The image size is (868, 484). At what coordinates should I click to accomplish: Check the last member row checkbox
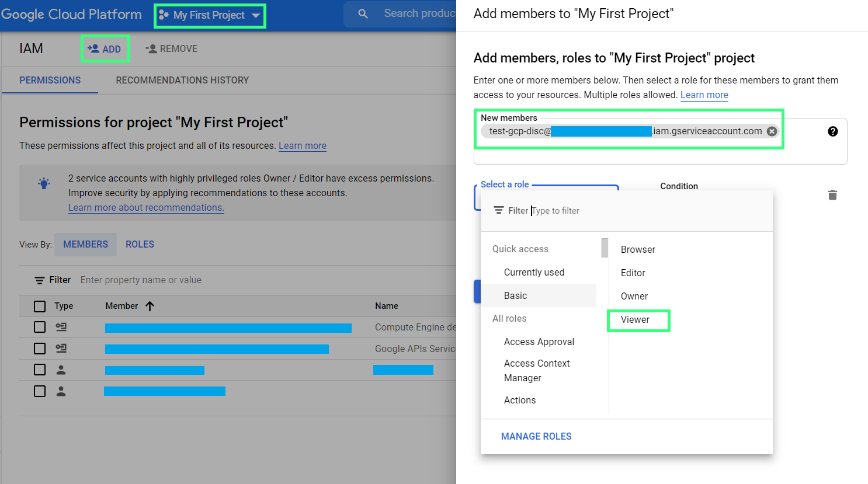[40, 391]
